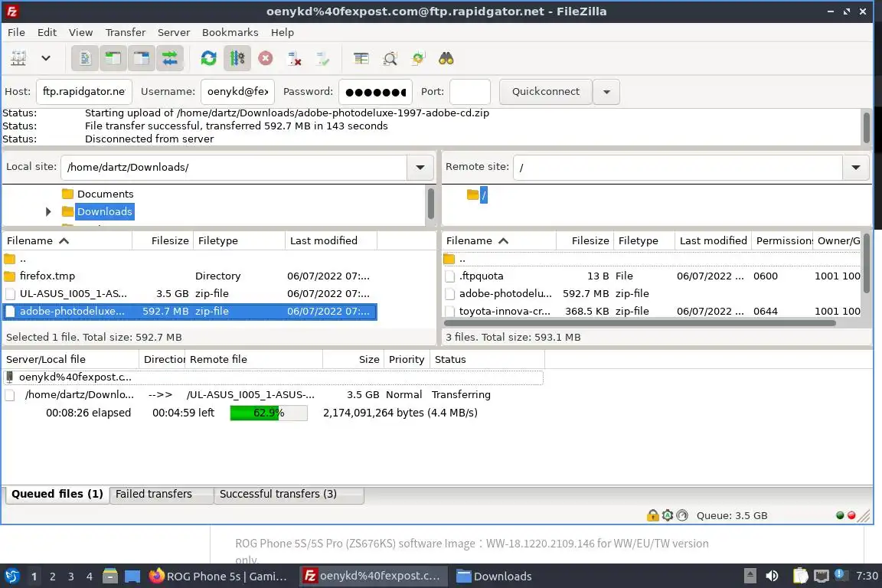Image resolution: width=882 pixels, height=588 pixels.
Task: Click the disconnect from server icon
Action: [x=294, y=58]
